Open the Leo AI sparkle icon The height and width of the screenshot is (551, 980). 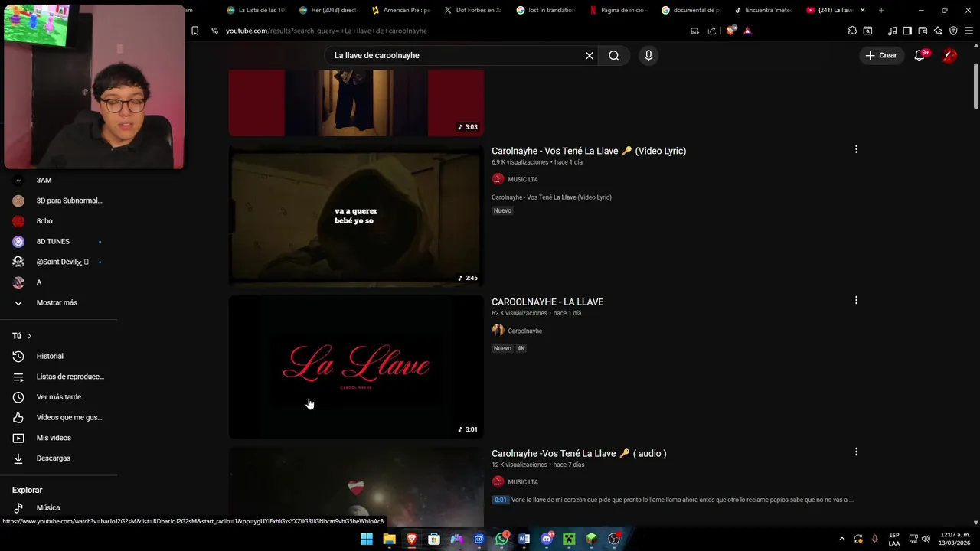point(938,31)
